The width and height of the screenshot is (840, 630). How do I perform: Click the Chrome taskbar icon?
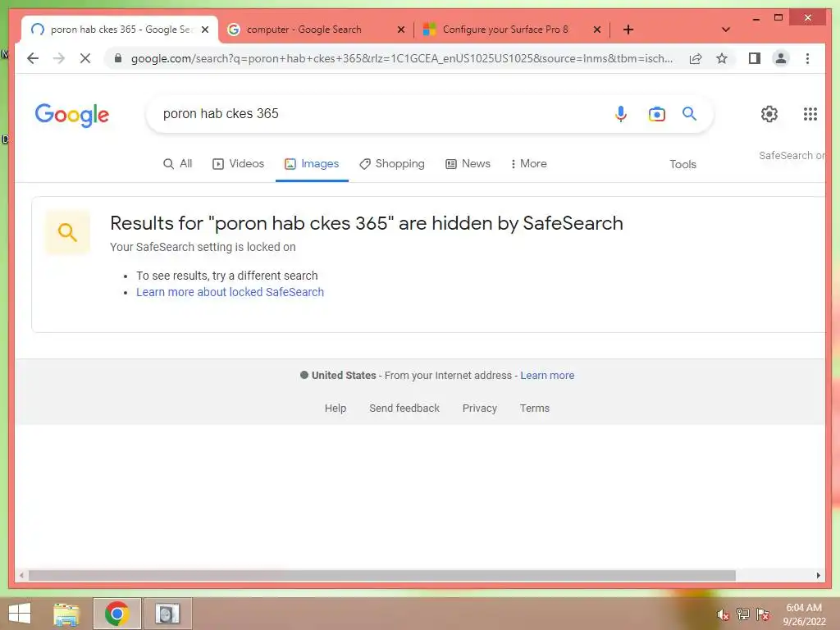click(x=116, y=614)
